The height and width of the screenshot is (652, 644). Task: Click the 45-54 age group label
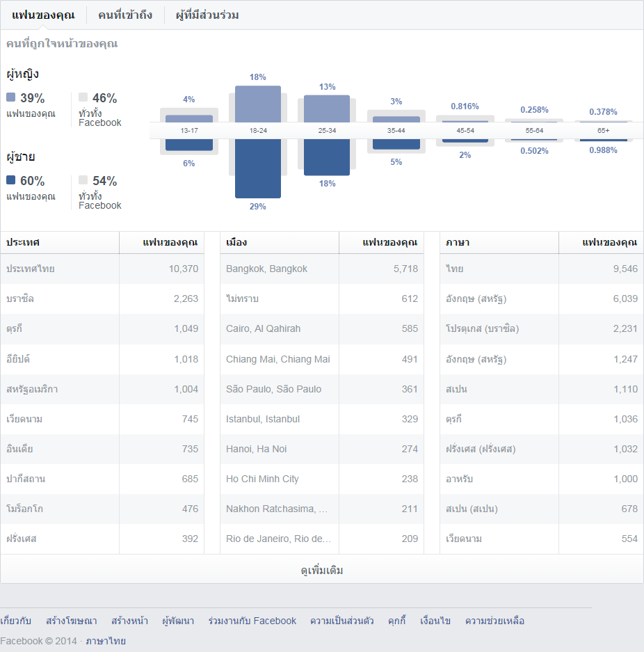[465, 131]
